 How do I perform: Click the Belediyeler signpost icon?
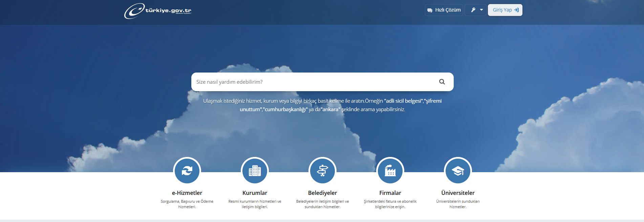tap(322, 171)
